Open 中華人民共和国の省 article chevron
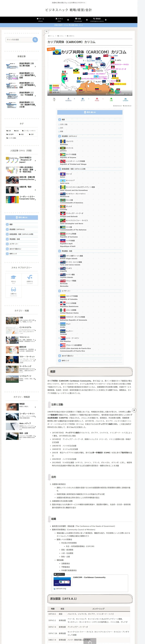This screenshot has height=644, width=145. click(x=35, y=171)
